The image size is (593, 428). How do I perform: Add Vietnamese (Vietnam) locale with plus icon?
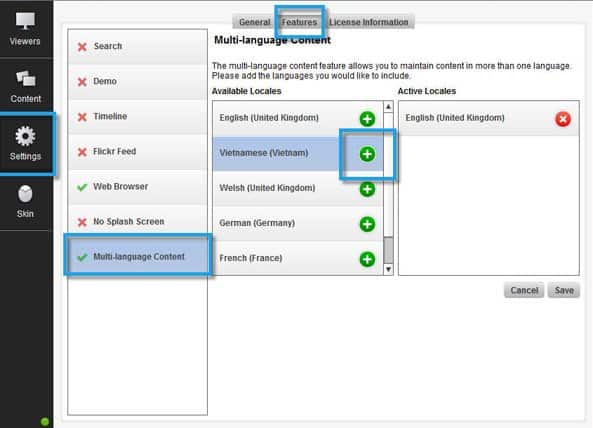point(367,154)
